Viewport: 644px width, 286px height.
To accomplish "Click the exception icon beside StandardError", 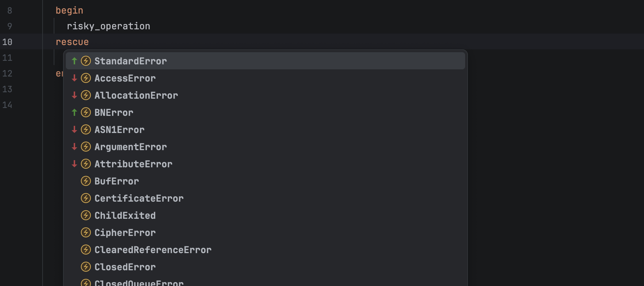I will click(x=86, y=61).
